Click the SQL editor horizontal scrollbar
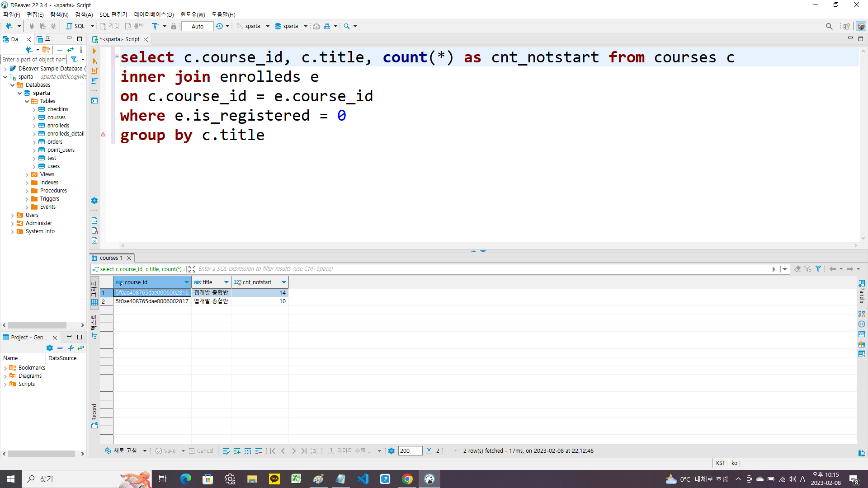The image size is (868, 488). (489, 246)
